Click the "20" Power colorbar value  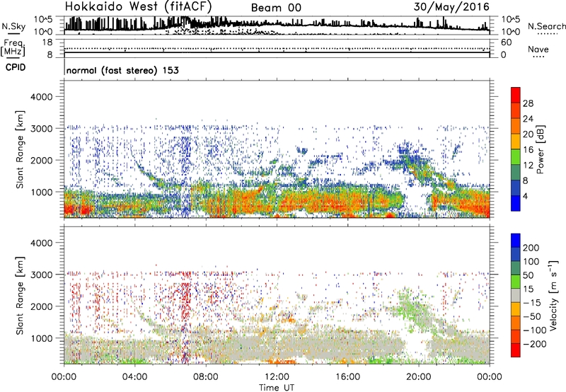point(528,134)
